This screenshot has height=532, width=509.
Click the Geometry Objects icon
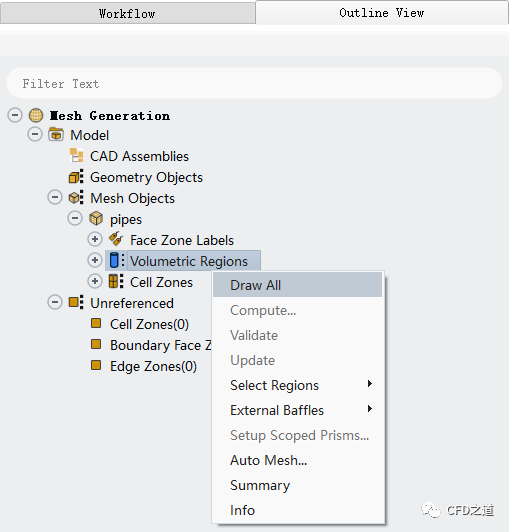click(76, 177)
